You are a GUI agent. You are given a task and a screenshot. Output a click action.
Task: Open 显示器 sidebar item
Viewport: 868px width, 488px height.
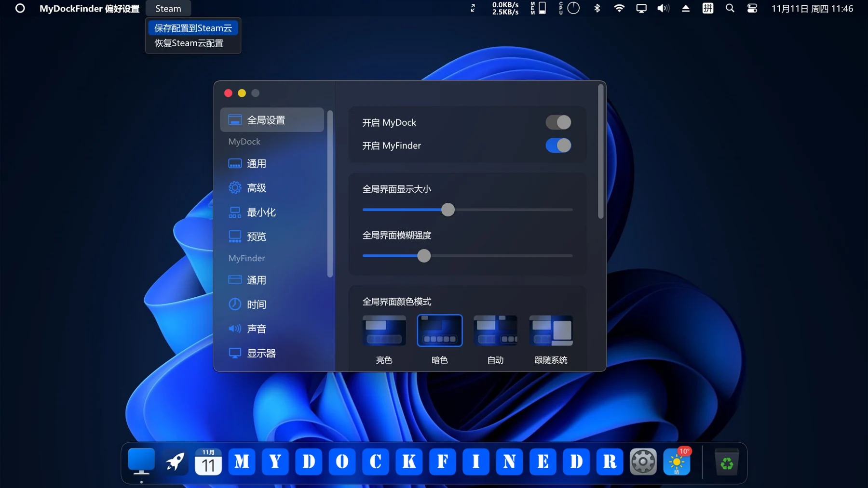coord(272,353)
